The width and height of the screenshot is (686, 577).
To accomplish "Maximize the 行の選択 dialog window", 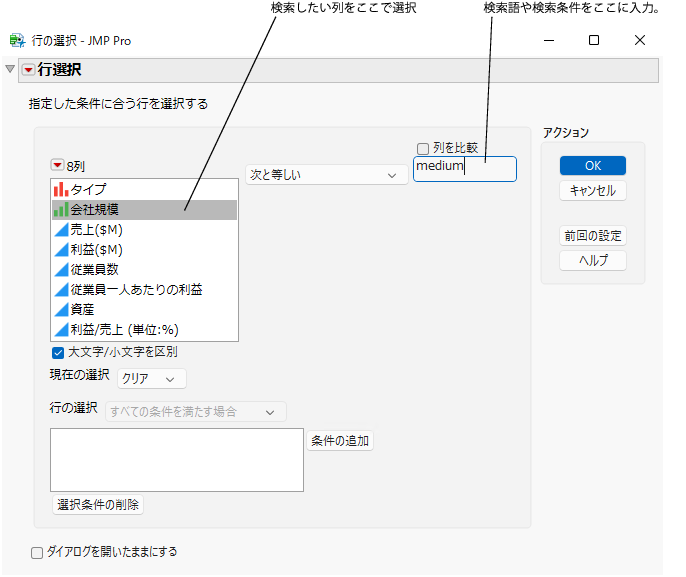I will (x=594, y=41).
